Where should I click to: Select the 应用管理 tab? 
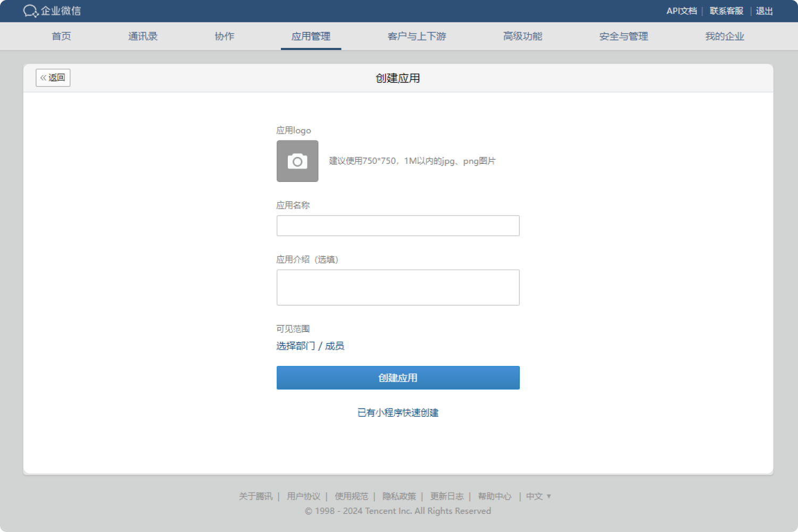[x=311, y=36]
